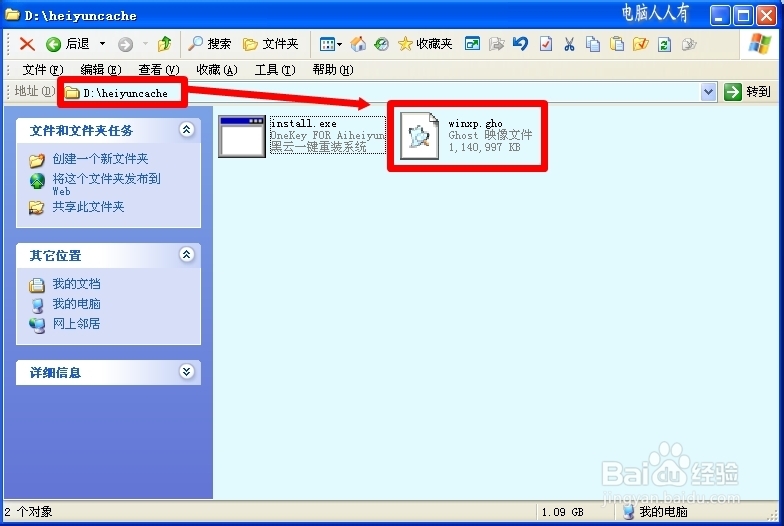Screen dimensions: 784x526
Task: Click 将这个文件夹发布到 Web link
Action: [106, 184]
